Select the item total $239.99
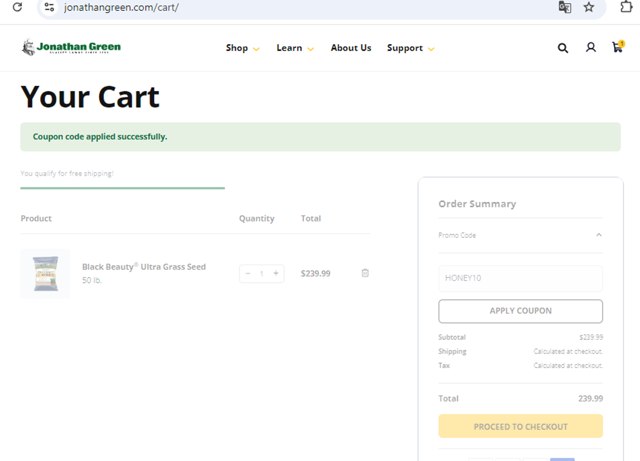Viewport: 640px width, 461px height. (316, 274)
